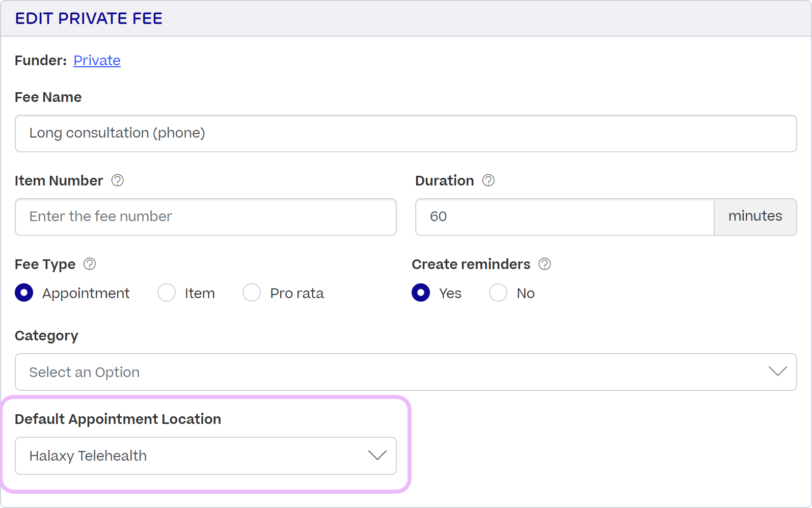This screenshot has width=812, height=508.
Task: Choose No for Create reminders
Action: tap(498, 293)
